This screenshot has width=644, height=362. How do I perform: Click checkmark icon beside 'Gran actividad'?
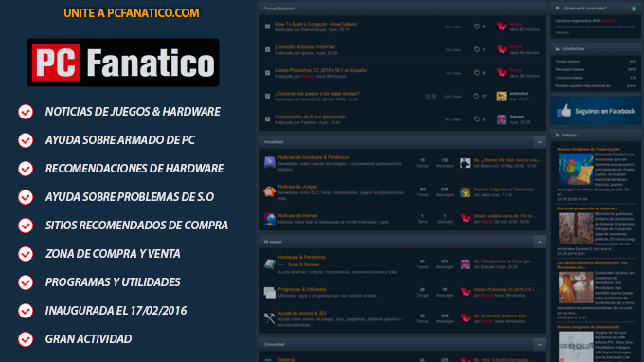(26, 339)
